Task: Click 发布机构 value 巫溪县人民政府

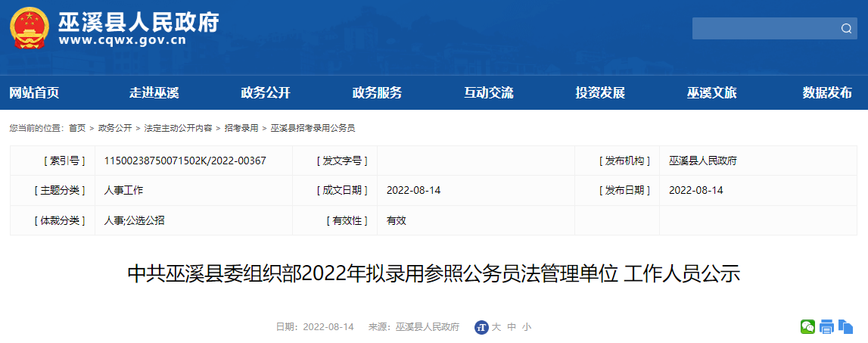Action: click(x=703, y=161)
